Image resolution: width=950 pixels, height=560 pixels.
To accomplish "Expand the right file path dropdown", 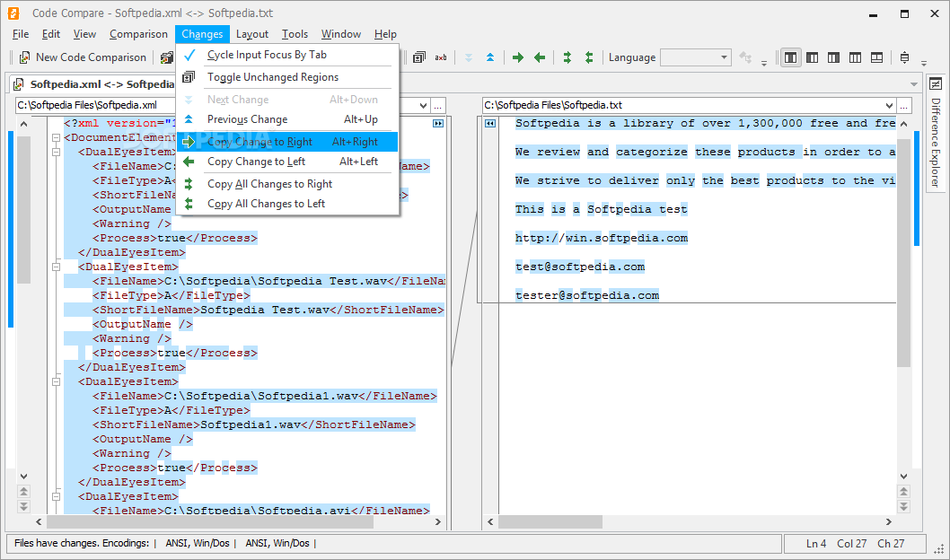I will pyautogui.click(x=889, y=105).
